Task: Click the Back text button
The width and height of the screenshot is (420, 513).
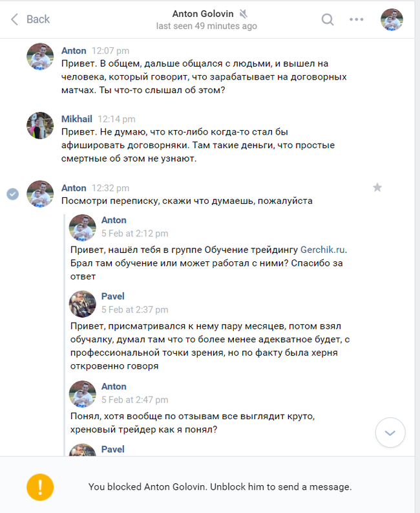Action: tap(38, 19)
